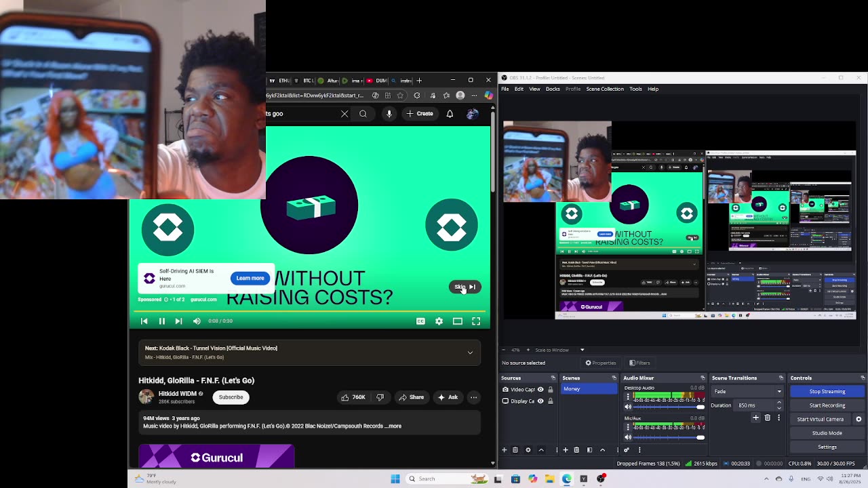Click the Ask button under video

pyautogui.click(x=448, y=397)
